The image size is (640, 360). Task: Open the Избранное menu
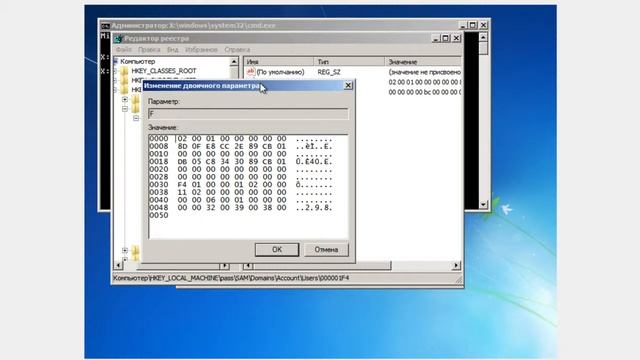[201, 49]
